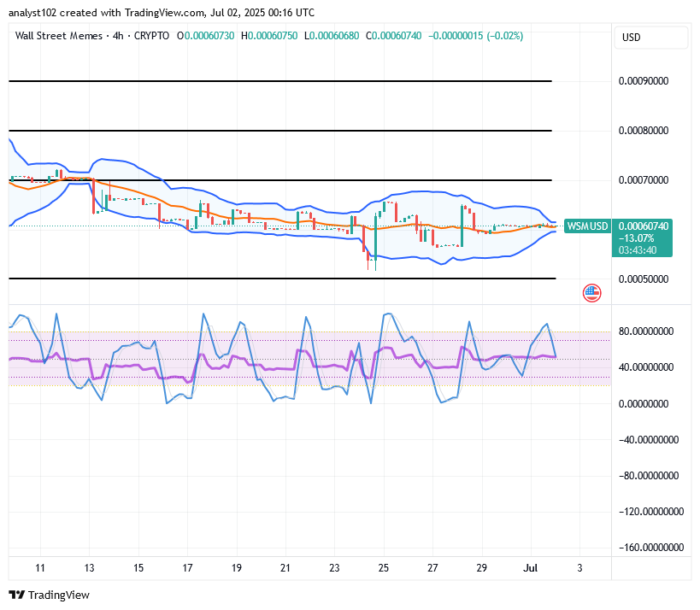Click the horizontal line at 0.00080000
This screenshot has width=700, height=610.
coord(280,131)
